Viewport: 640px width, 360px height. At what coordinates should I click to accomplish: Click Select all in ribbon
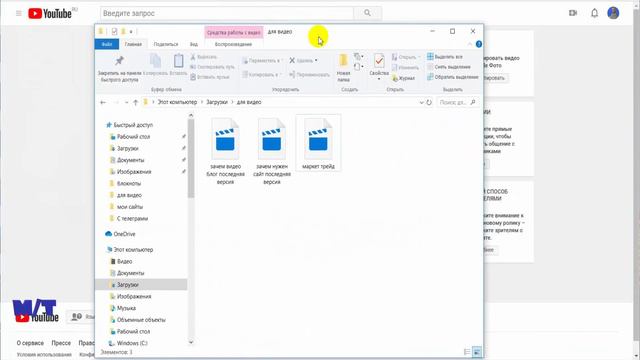click(444, 57)
